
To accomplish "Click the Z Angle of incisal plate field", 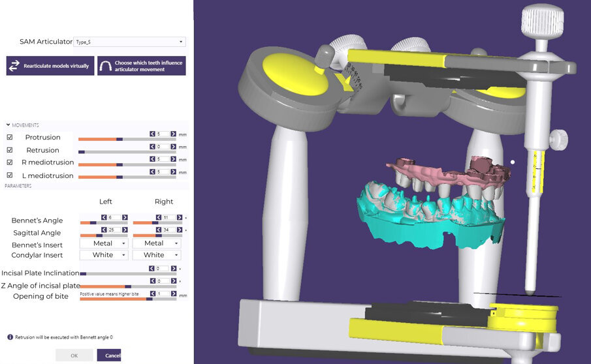I will click(x=163, y=281).
